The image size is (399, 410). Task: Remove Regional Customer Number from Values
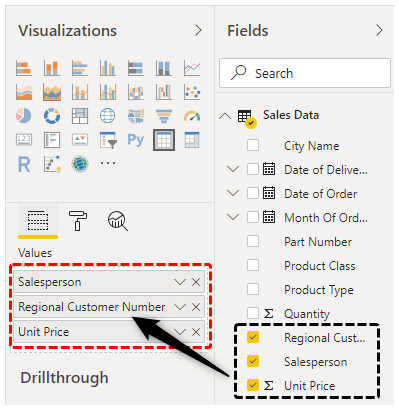[x=196, y=307]
